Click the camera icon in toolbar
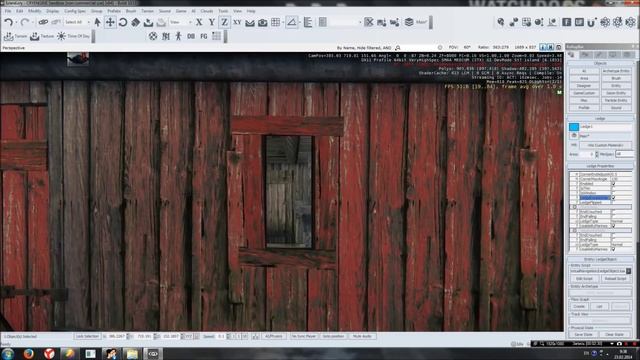The width and height of the screenshot is (640, 360). pos(262,23)
